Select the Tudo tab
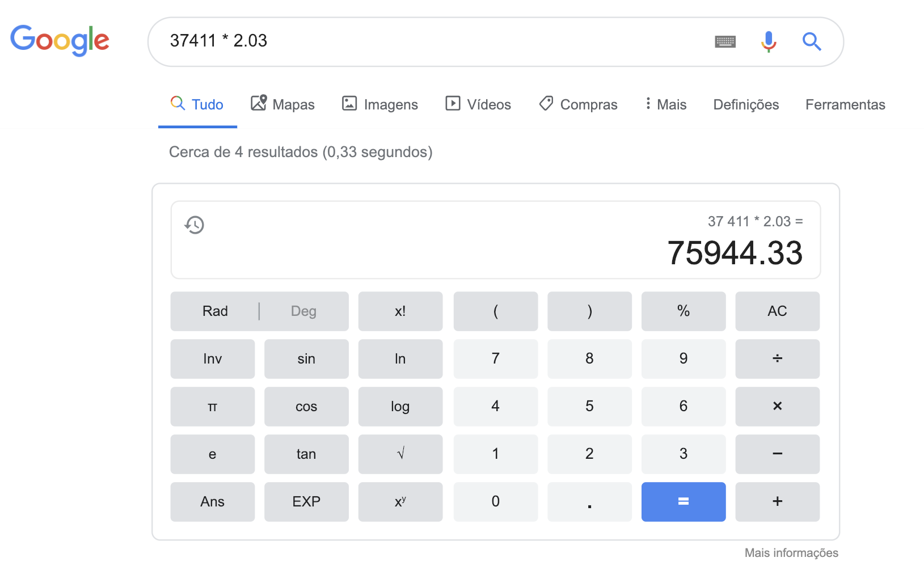This screenshot has width=924, height=566. [197, 104]
